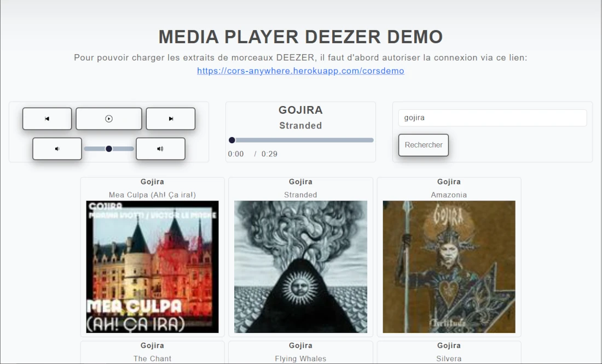This screenshot has height=364, width=602.
Task: Click the 'Amazonia' track title
Action: click(x=449, y=195)
